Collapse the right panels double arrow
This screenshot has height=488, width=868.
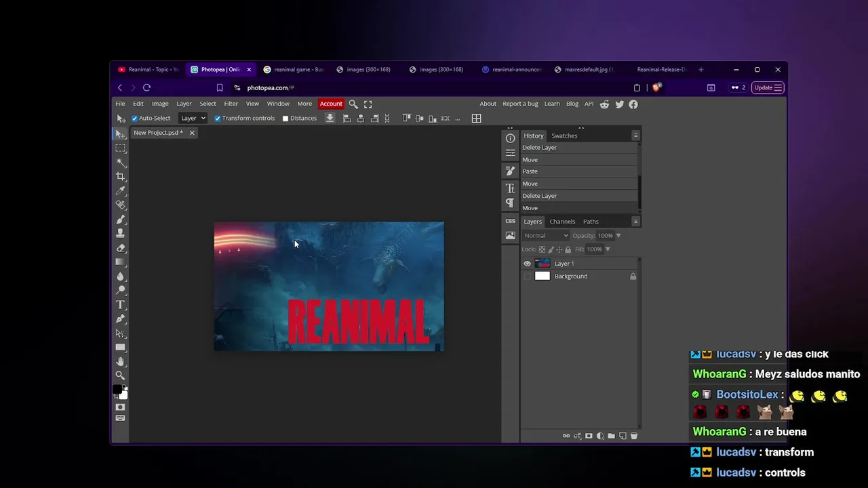(581, 127)
